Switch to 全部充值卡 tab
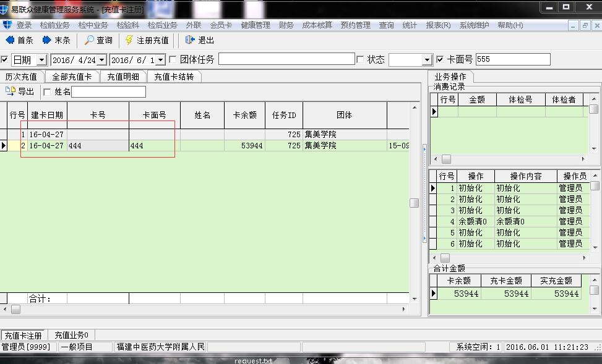The image size is (602, 364). (72, 77)
